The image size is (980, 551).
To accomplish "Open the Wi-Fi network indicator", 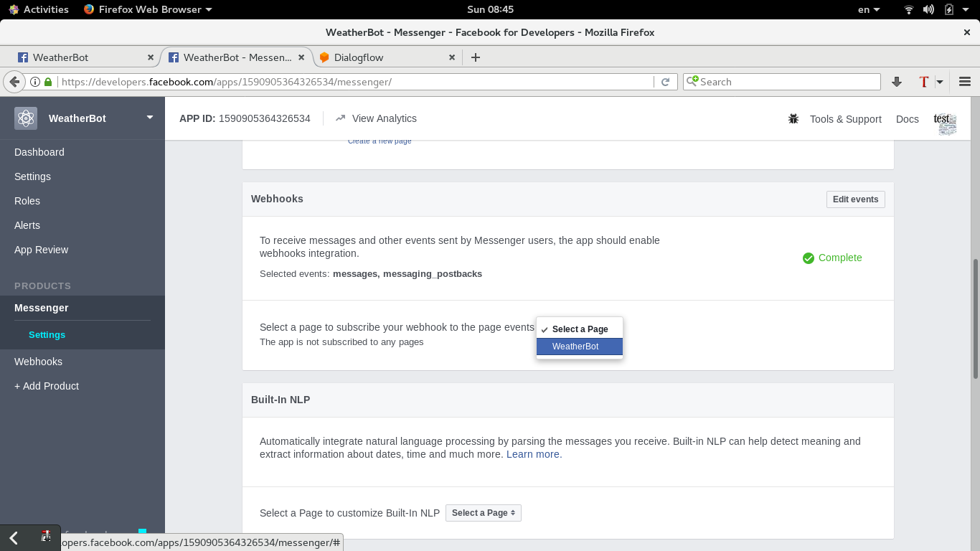I will pos(909,9).
